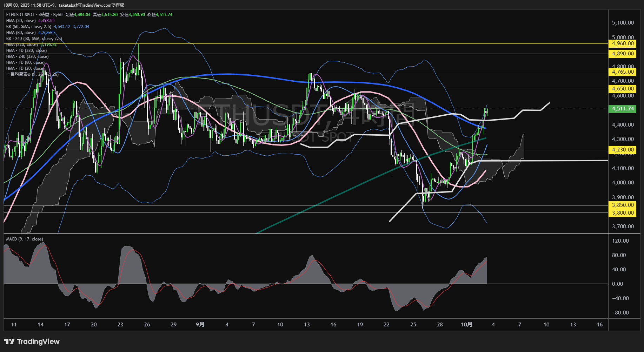Select the HMA (320, close) legend entry
The image size is (644, 352).
[x=22, y=45]
